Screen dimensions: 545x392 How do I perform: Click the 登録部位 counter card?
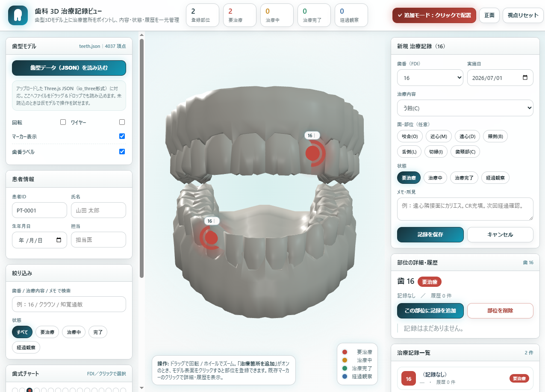pos(203,15)
